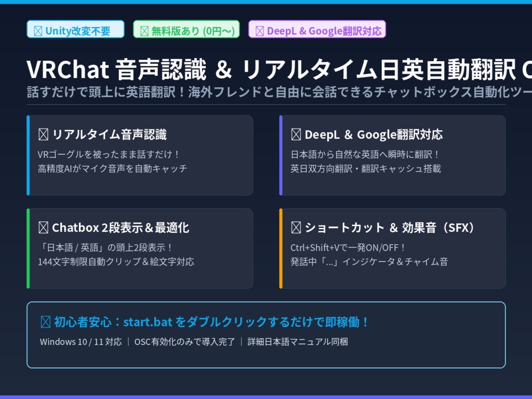532x399 pixels.
Task: Click the リアルタイム音声認識 card heading
Action: [109, 135]
